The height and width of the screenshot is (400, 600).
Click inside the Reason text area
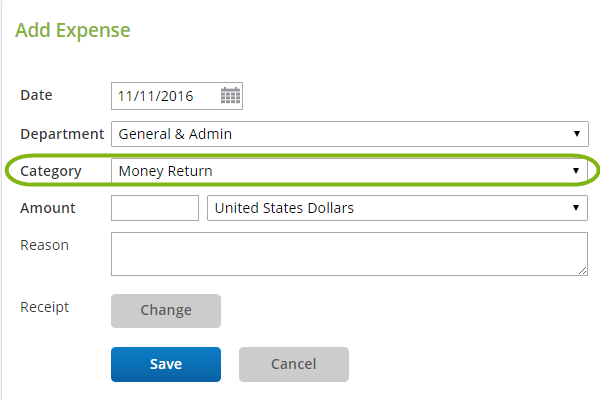349,254
